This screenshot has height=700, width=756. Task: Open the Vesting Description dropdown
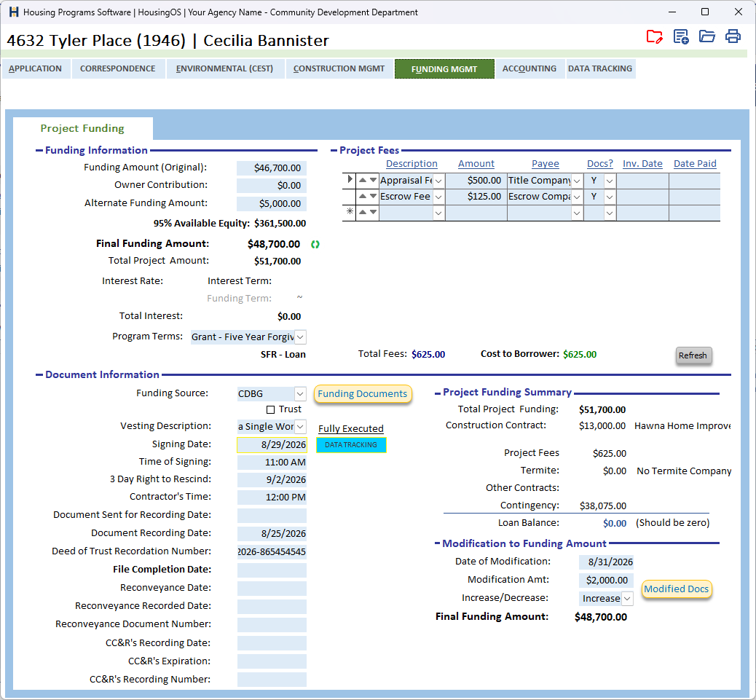300,427
